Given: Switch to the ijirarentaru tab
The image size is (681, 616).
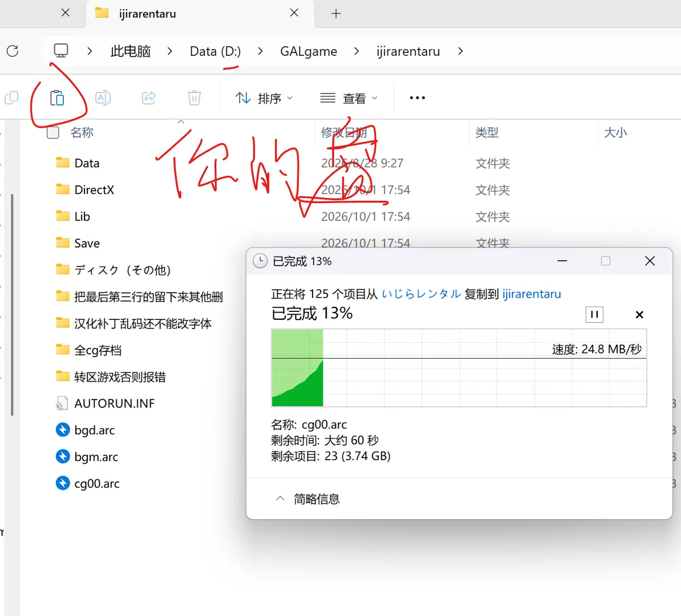Looking at the screenshot, I should 200,14.
